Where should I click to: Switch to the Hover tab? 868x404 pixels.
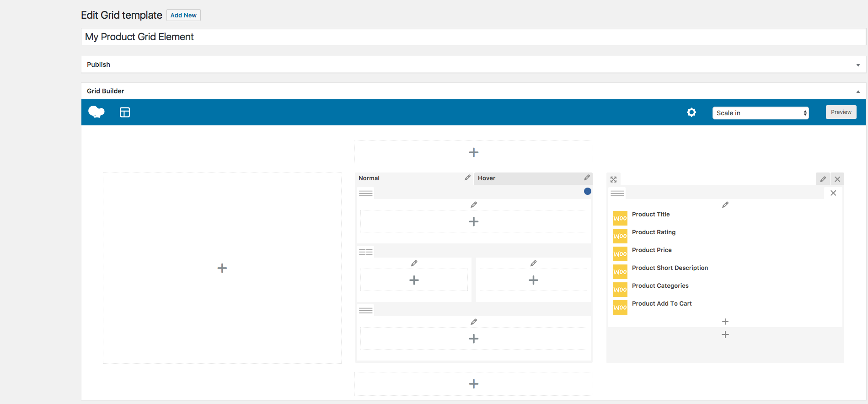487,178
